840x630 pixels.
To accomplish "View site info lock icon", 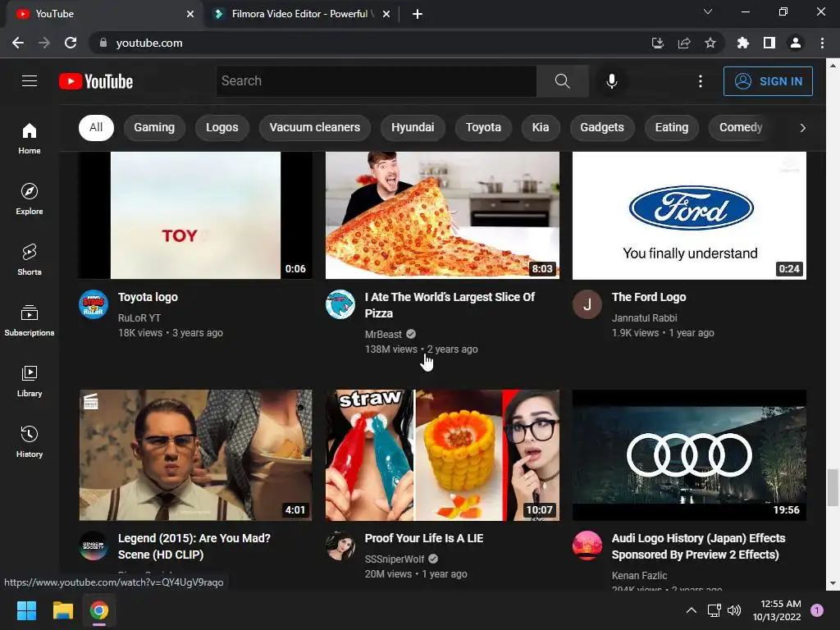I will 103,43.
